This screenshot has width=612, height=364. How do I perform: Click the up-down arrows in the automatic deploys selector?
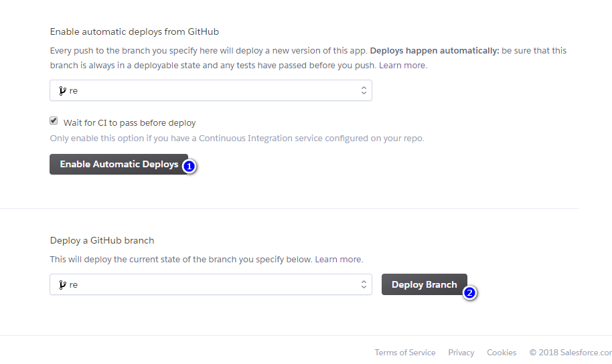point(364,90)
